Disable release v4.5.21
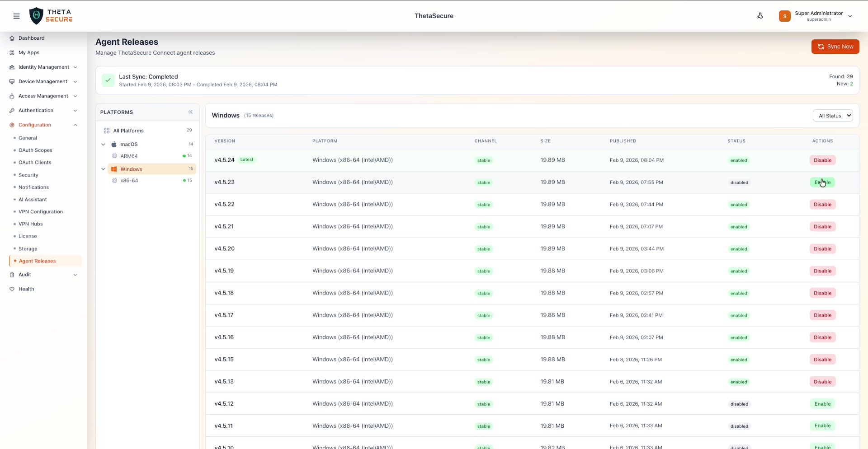The width and height of the screenshot is (868, 449). coord(822,226)
